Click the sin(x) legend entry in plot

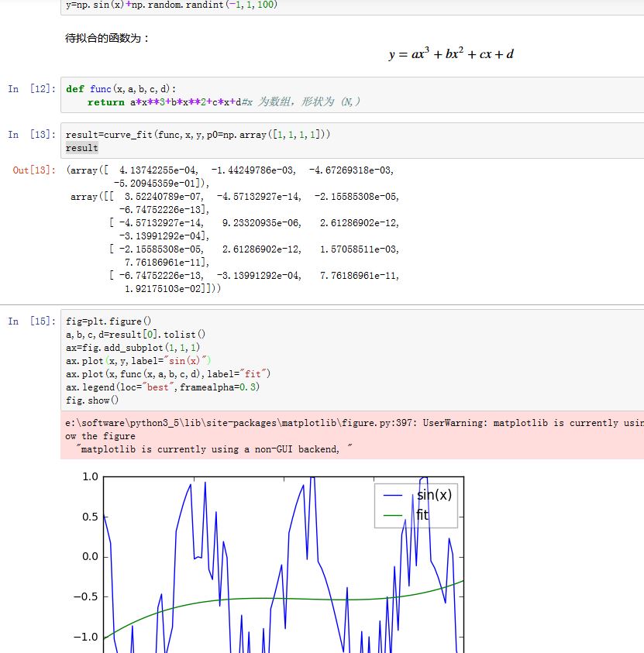[x=433, y=495]
